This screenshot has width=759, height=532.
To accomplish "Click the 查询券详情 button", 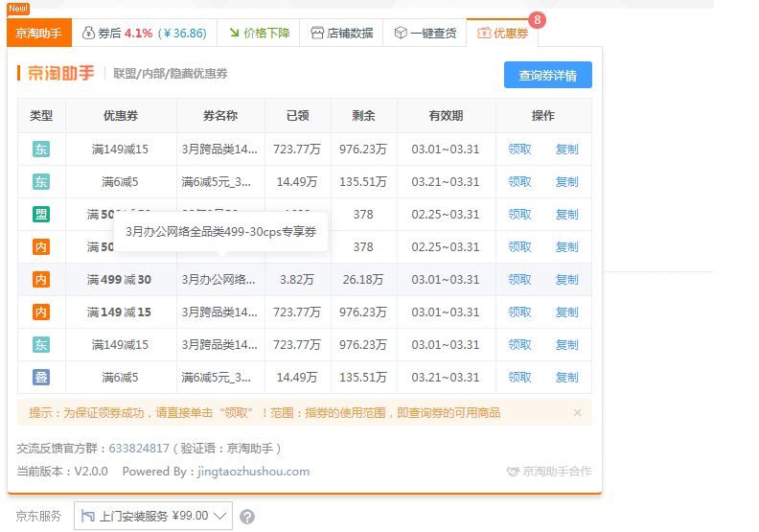I will click(x=547, y=75).
